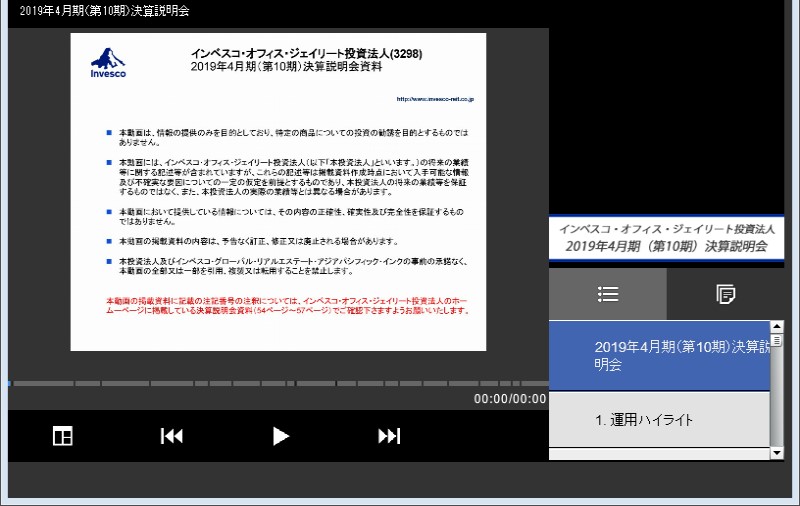Click the presentation slide image
The image size is (800, 506).
278,192
